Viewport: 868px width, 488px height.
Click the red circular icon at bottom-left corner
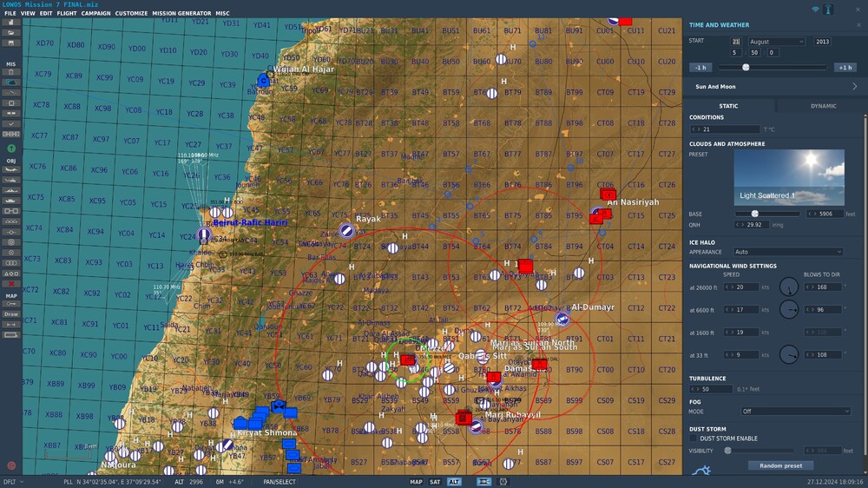coord(11,465)
